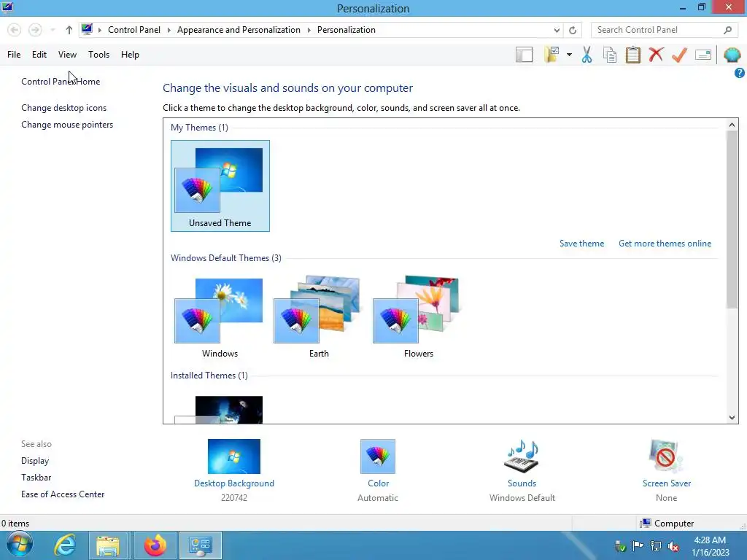Go to Control Panel breadcrumb
This screenshot has width=747, height=560.
[134, 30]
